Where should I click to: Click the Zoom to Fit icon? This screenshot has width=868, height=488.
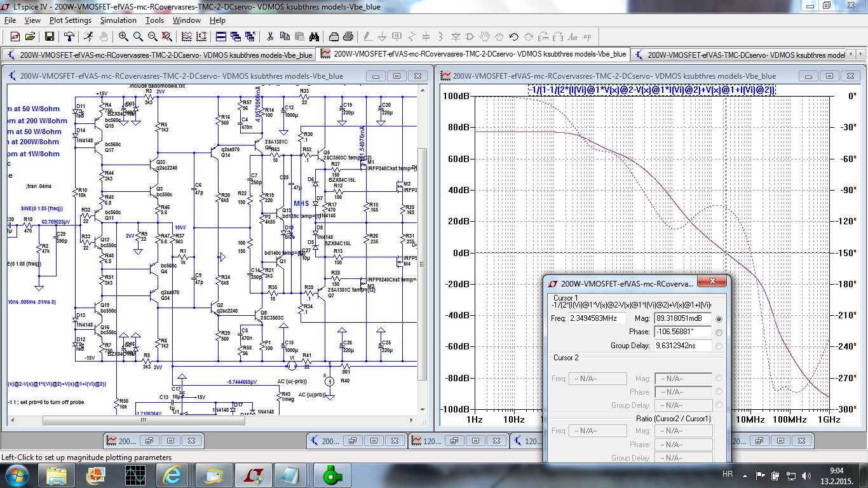[167, 36]
